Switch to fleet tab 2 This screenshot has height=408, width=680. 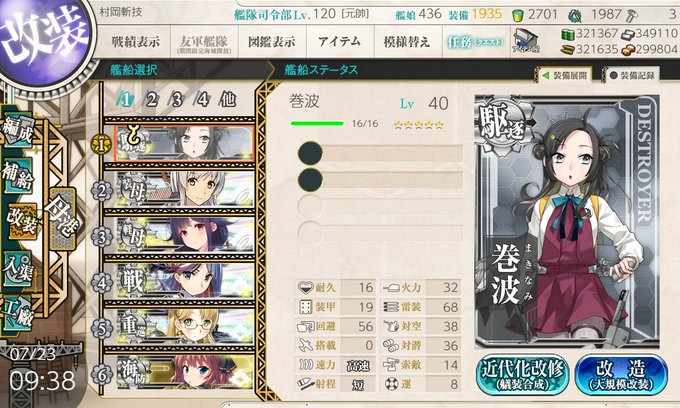point(151,100)
